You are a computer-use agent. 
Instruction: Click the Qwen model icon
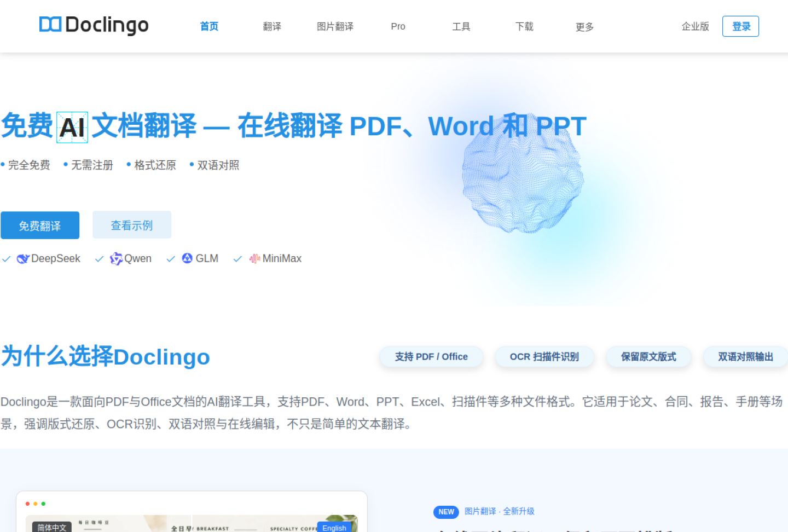click(x=116, y=259)
